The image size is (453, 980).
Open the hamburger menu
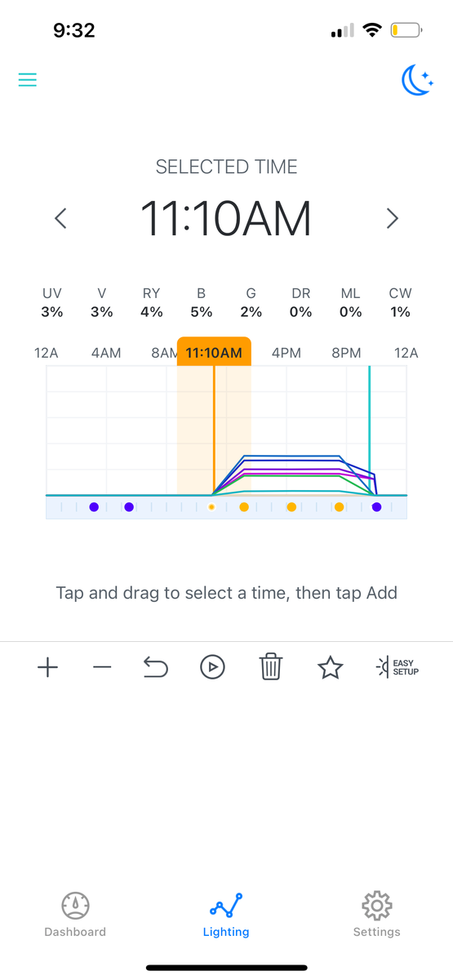coord(28,80)
